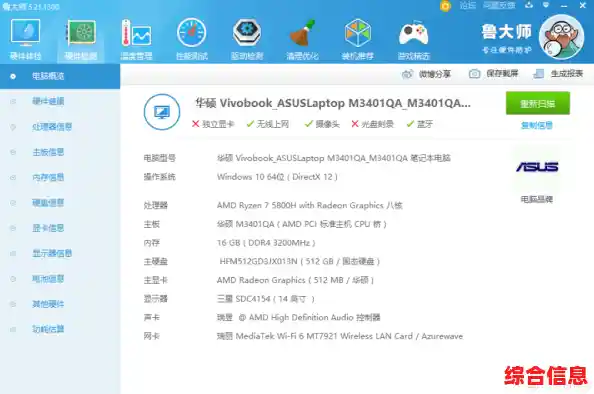Screen dimensions: 594x394
Task: Click the 独立显卡 status indicator
Action: click(213, 124)
